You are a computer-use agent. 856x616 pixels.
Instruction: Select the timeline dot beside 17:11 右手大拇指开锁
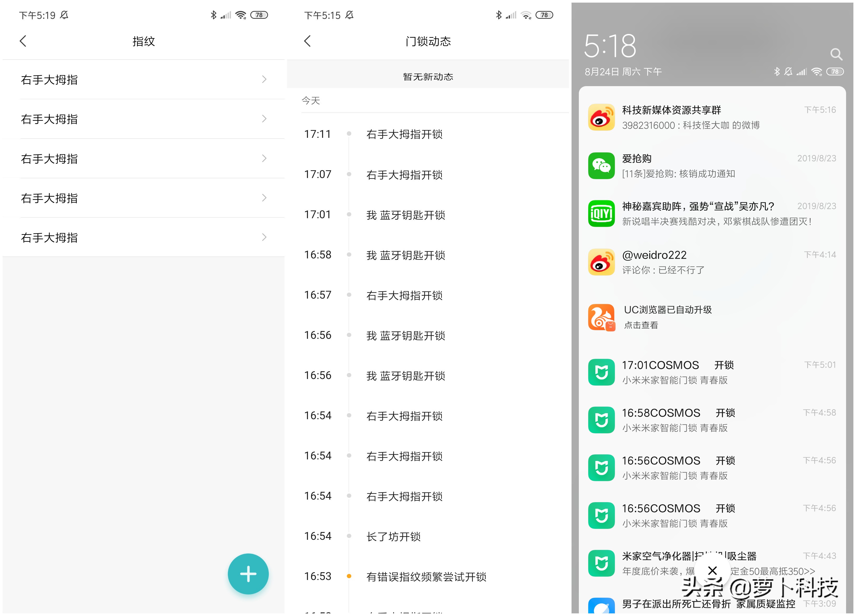(x=349, y=133)
